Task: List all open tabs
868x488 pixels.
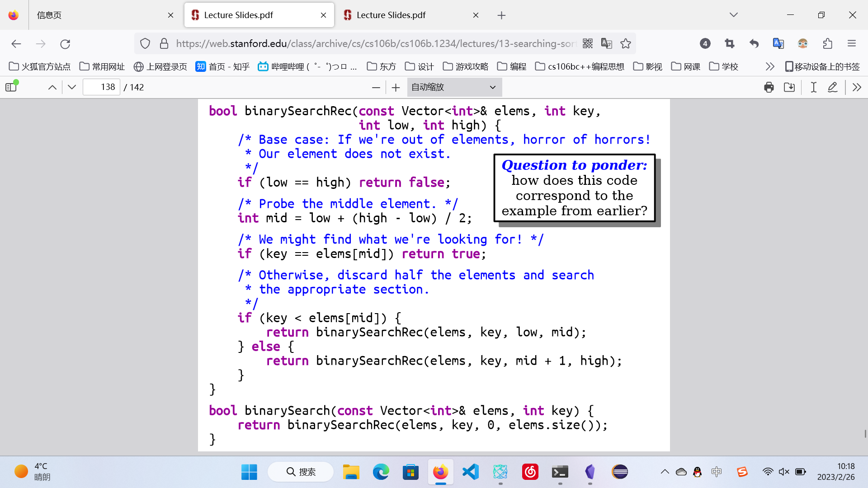Action: (734, 15)
